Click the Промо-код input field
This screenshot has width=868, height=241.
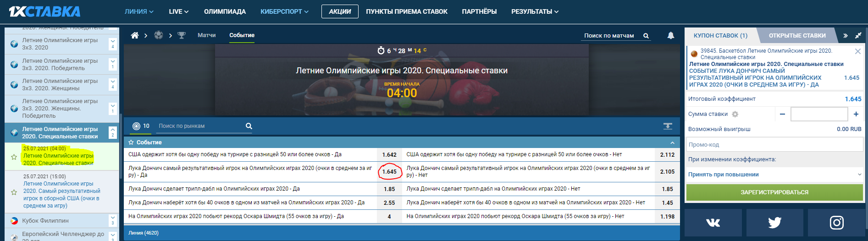774,145
